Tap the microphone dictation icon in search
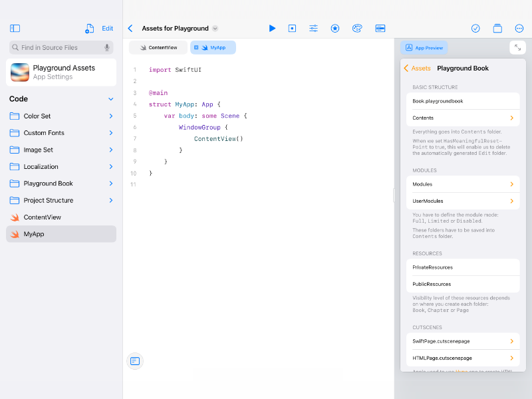Viewport: 532px width, 399px height. click(107, 48)
